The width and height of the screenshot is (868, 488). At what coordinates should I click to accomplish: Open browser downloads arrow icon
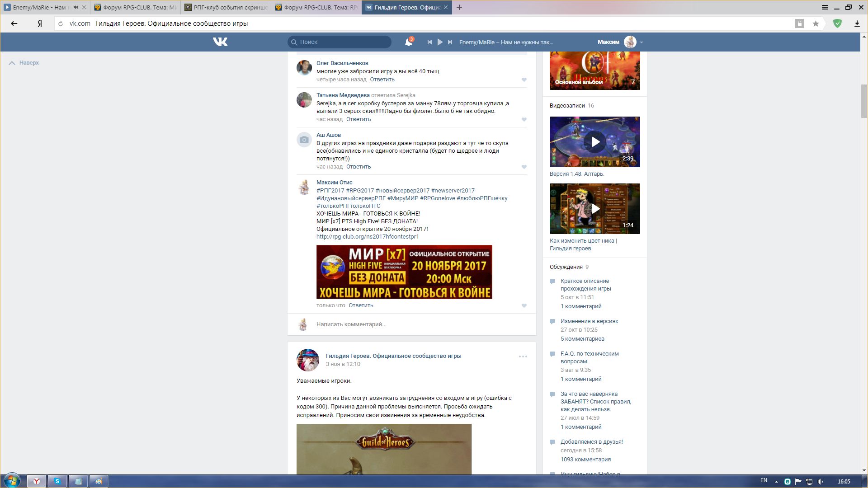[857, 23]
